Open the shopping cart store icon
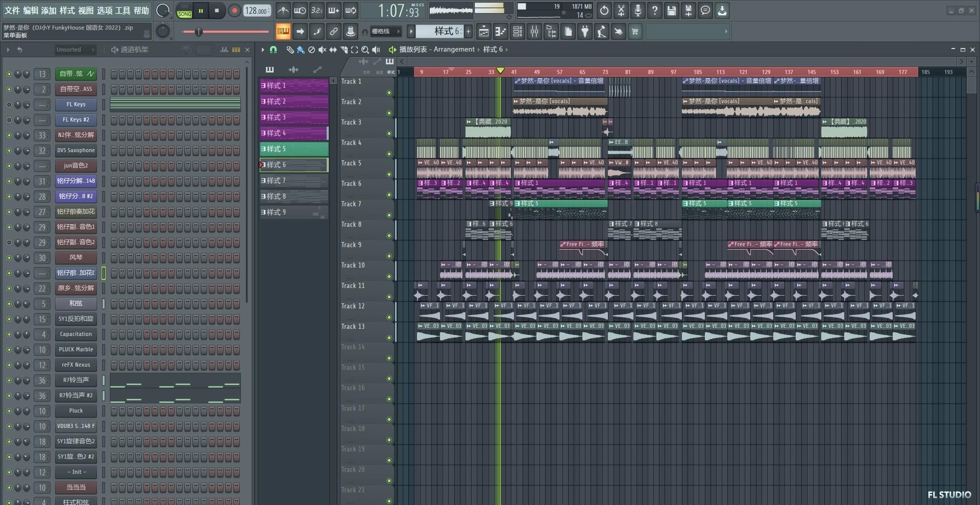Screen dimensions: 980x505 (x=635, y=32)
